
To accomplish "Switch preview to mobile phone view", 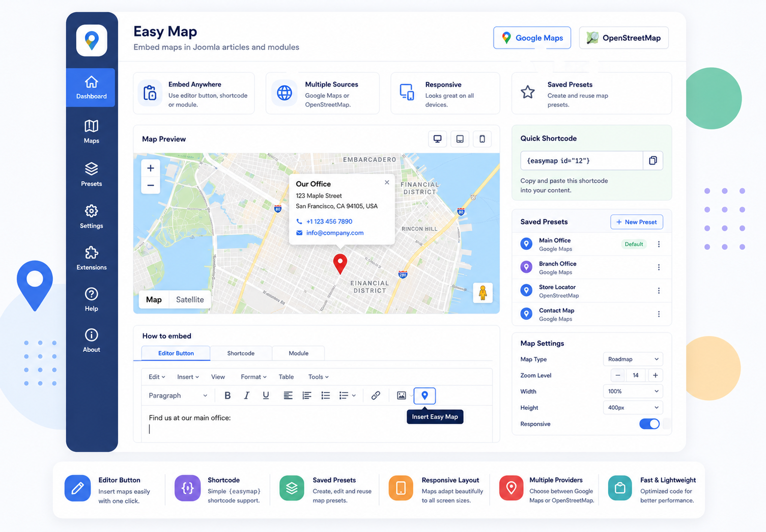I will (x=482, y=139).
